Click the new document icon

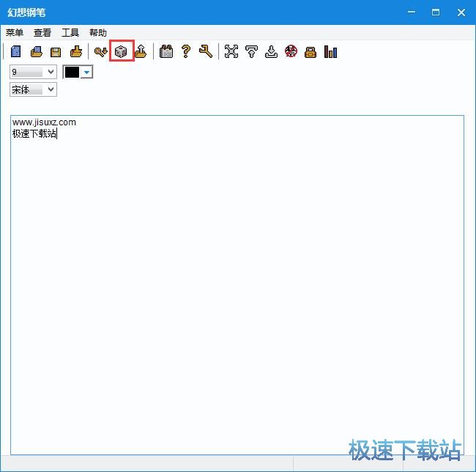16,51
